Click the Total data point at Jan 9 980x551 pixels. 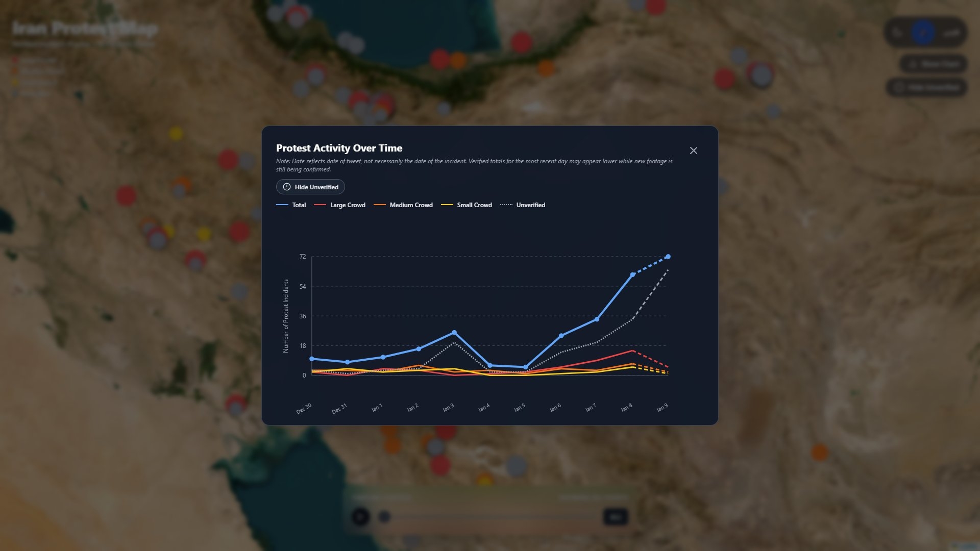pos(668,257)
